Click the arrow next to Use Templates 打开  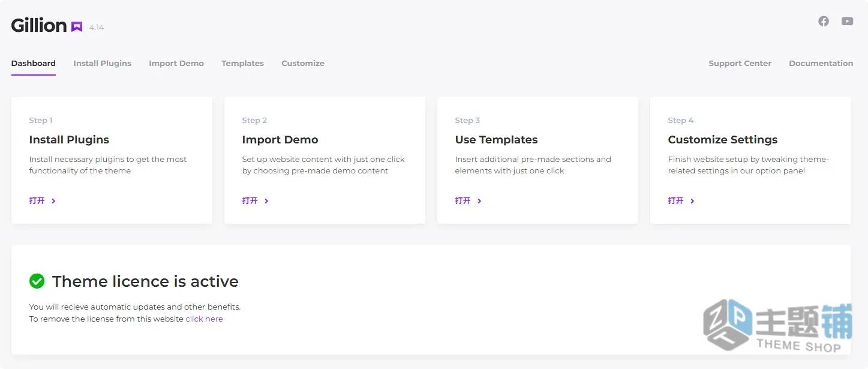(479, 201)
